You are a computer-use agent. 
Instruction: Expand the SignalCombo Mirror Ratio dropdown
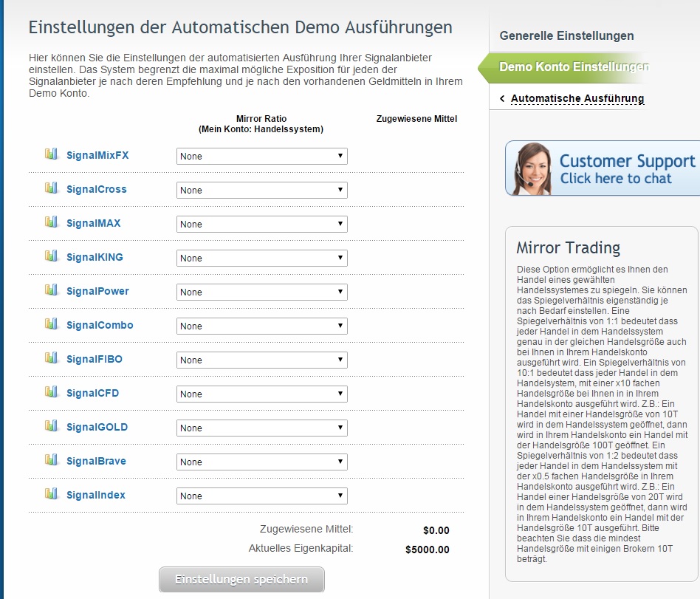tap(261, 326)
